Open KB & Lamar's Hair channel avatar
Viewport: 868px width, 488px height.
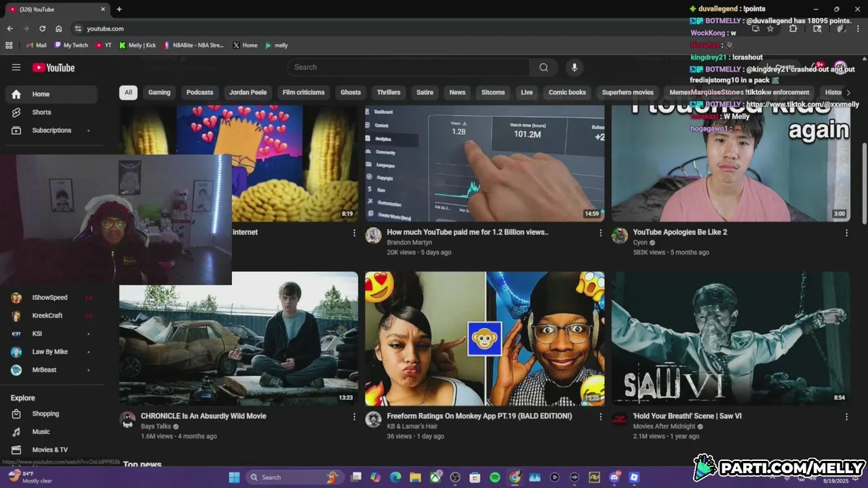[373, 420]
